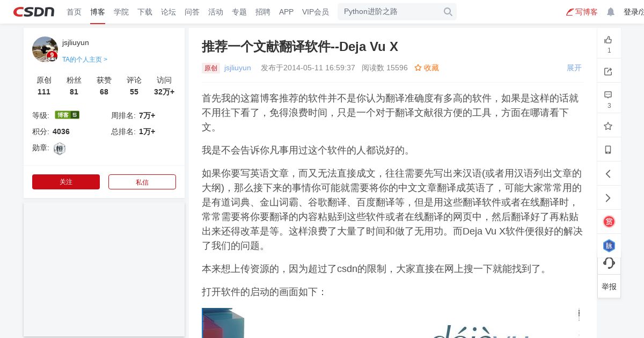Open TA的个人主页 profile link
The image size is (644, 338).
[x=85, y=60]
